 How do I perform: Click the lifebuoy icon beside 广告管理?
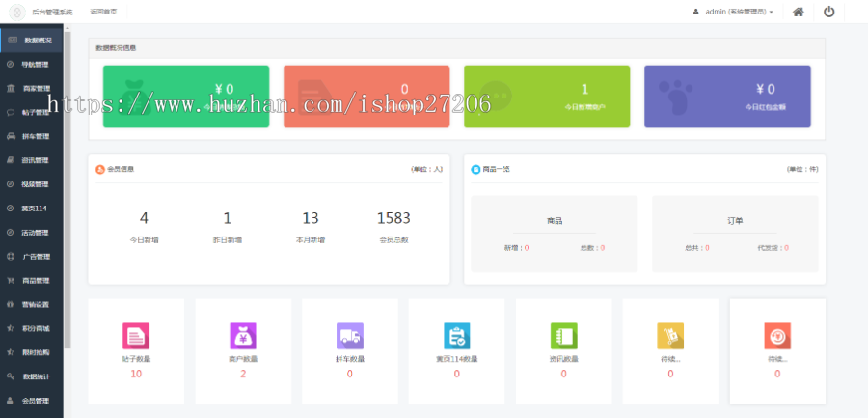tap(10, 257)
